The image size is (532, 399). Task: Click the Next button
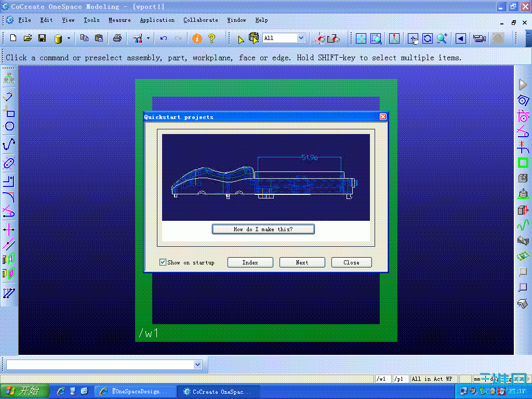(x=302, y=262)
